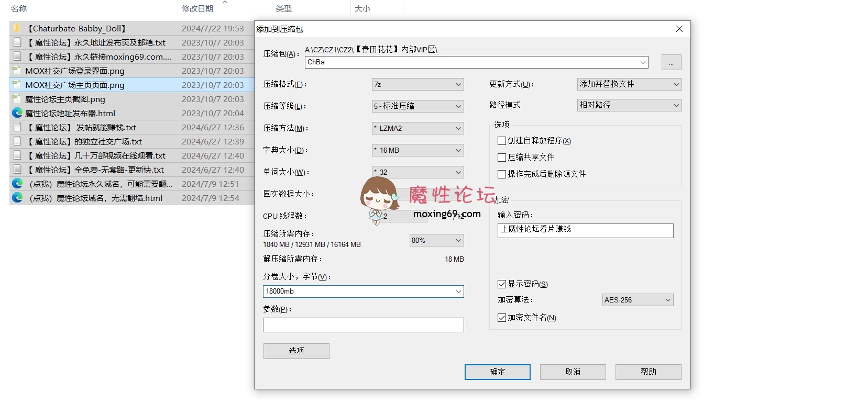Click the 确定 button
This screenshot has height=404, width=868.
pyautogui.click(x=498, y=372)
